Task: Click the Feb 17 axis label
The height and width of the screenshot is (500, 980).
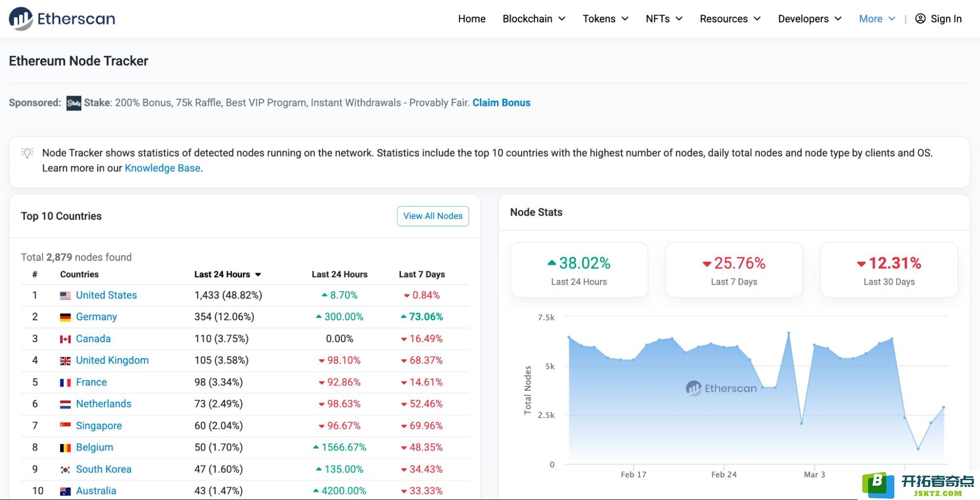Action: pos(633,474)
